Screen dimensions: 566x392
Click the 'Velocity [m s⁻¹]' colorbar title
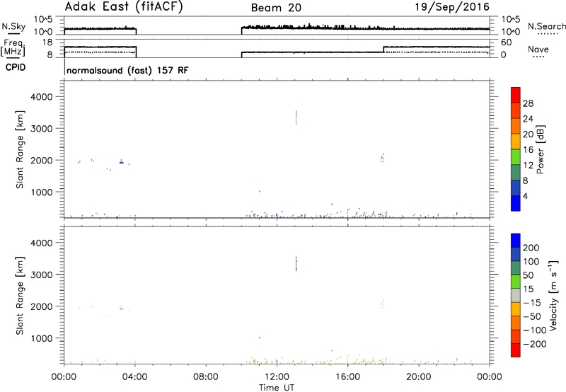tap(554, 295)
